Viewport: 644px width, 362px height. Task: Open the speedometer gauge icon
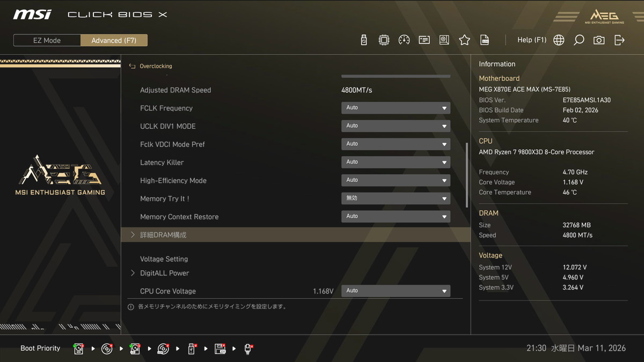click(404, 40)
